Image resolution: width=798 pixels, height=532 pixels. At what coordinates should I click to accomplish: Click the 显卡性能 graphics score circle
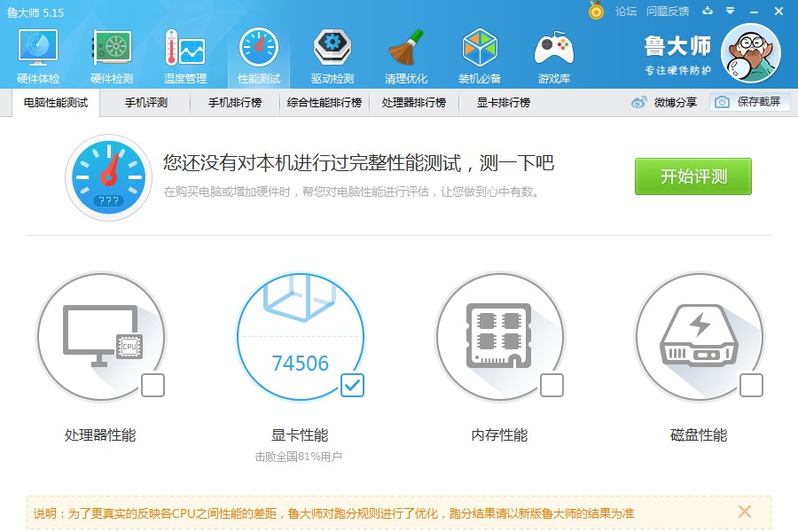[x=301, y=336]
